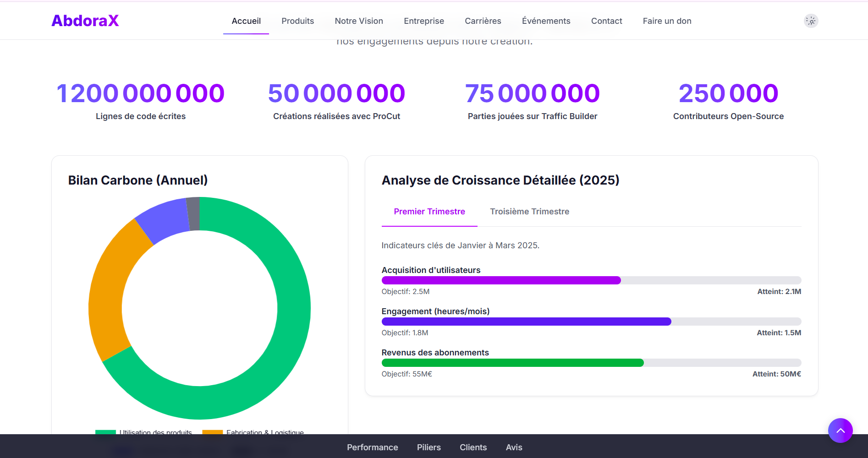Viewport: 868px width, 458px height.
Task: Click the scroll-to-top arrow button
Action: (x=840, y=431)
